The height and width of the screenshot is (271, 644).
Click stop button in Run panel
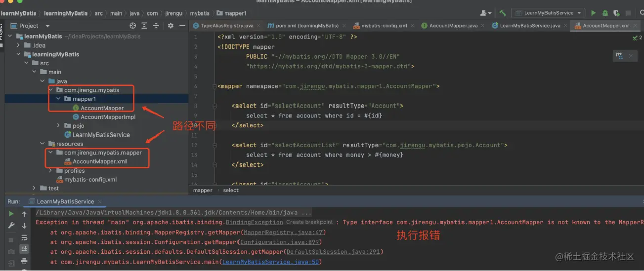coord(11,239)
